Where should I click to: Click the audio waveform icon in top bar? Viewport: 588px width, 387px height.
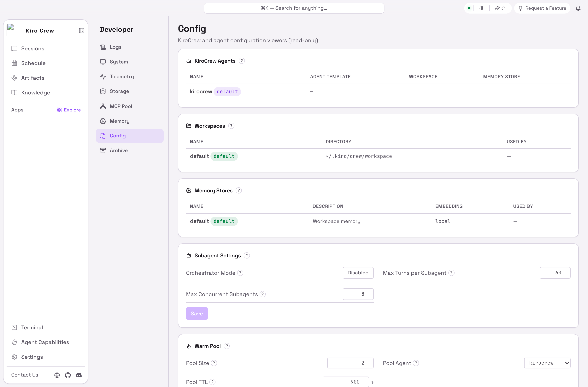tap(481, 8)
